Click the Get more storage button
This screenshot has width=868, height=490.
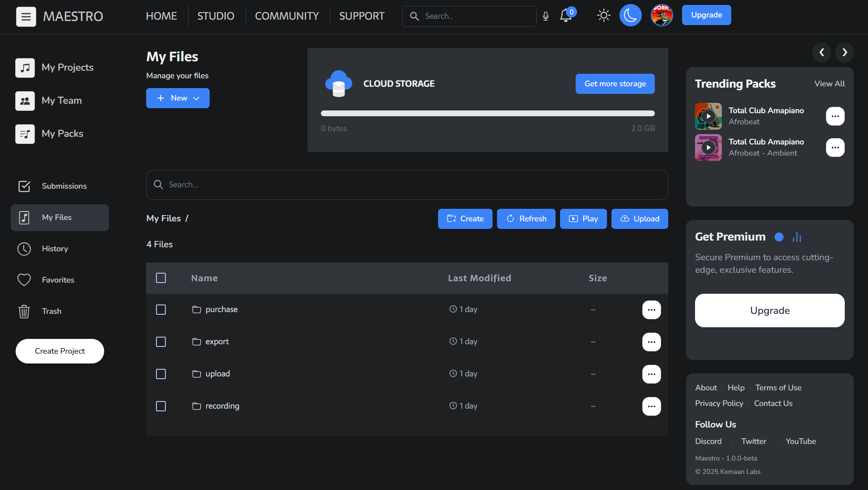click(x=615, y=84)
